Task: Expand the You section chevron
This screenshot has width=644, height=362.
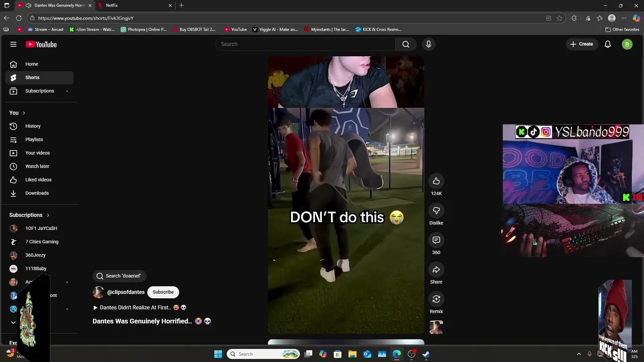Action: click(x=24, y=113)
